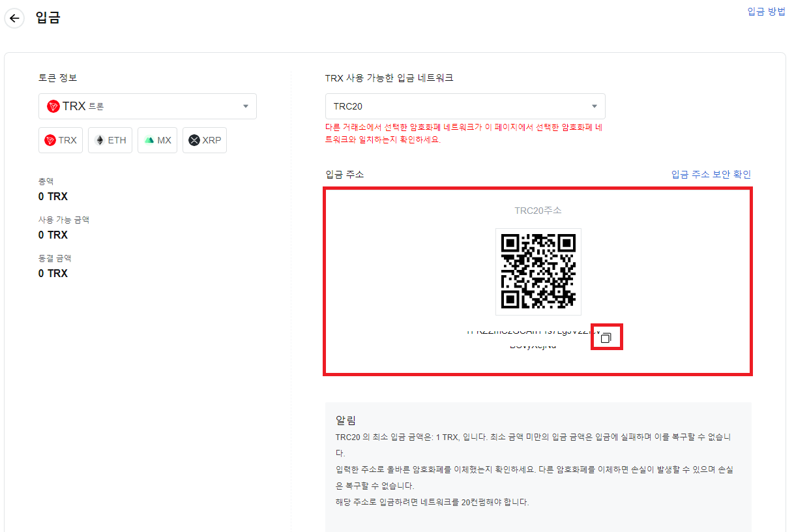
Task: Select the XRP quick token button
Action: [205, 140]
